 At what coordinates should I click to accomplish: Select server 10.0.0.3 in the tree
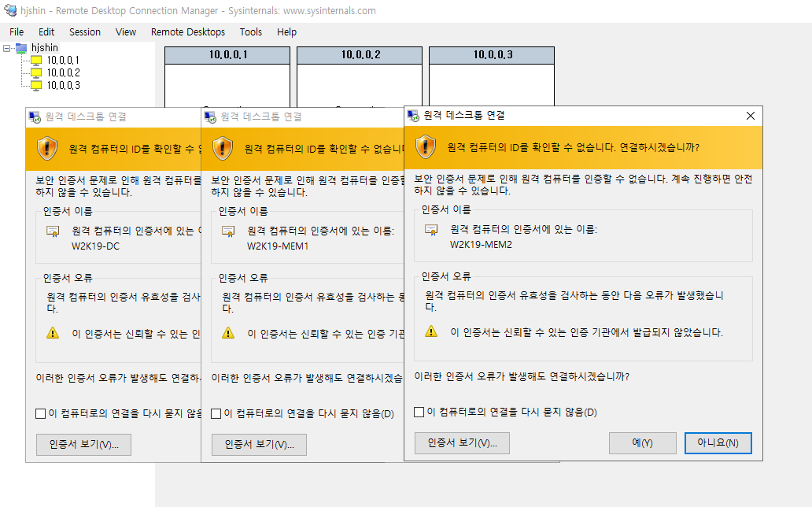63,85
